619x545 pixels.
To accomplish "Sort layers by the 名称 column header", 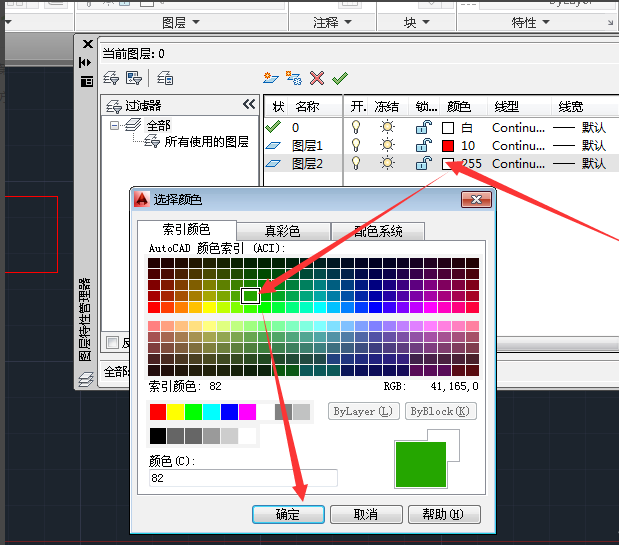I will pyautogui.click(x=307, y=106).
